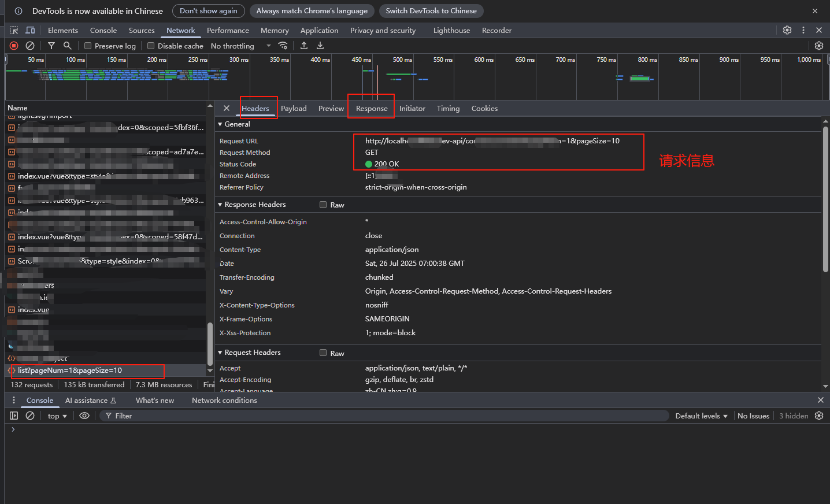Show console sidebar icon
830x504 pixels.
coord(14,416)
